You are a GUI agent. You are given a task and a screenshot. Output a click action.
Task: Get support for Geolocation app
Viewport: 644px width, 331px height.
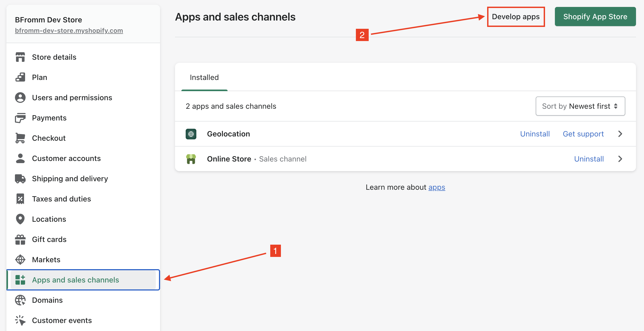(584, 134)
